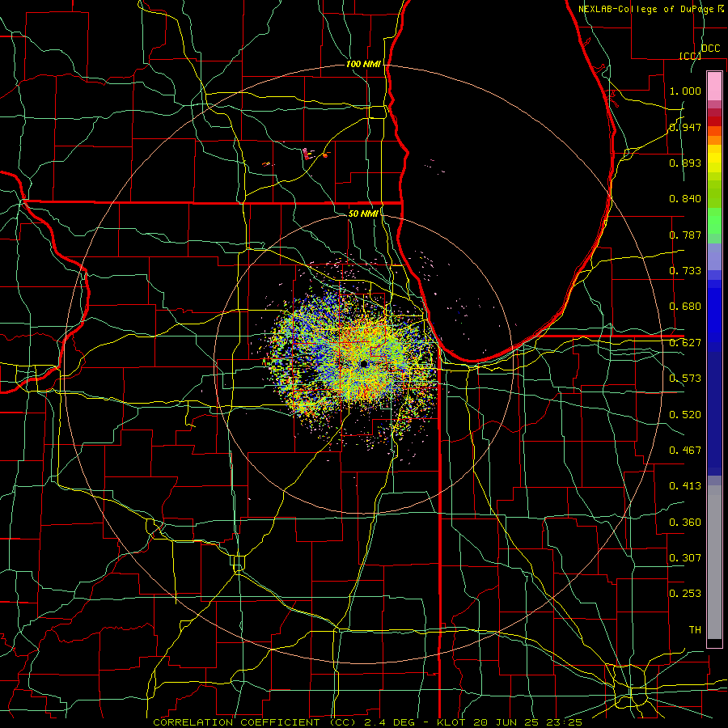Click the 0.413 scale value
The width and height of the screenshot is (728, 728).
pos(685,486)
